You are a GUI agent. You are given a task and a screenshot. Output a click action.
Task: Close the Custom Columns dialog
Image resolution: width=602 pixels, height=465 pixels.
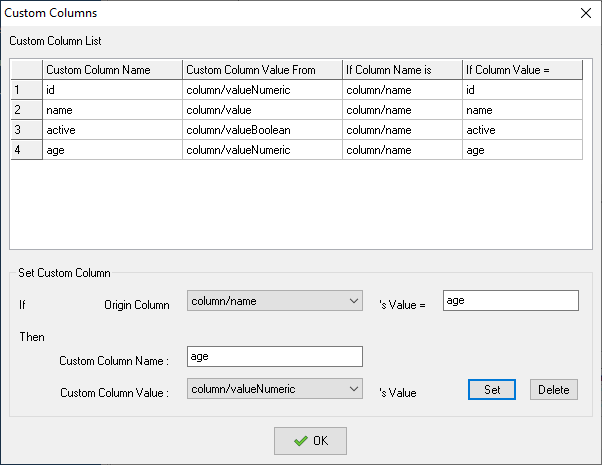(x=585, y=13)
